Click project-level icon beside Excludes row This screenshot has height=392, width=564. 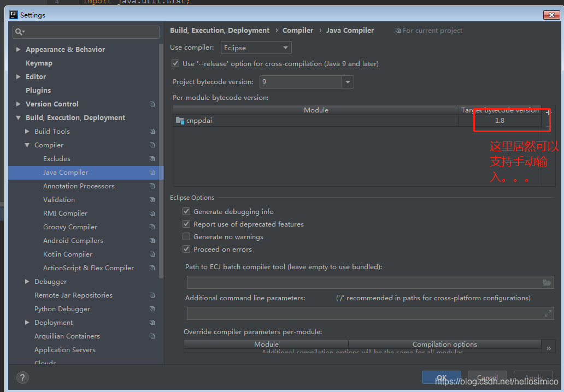[152, 159]
